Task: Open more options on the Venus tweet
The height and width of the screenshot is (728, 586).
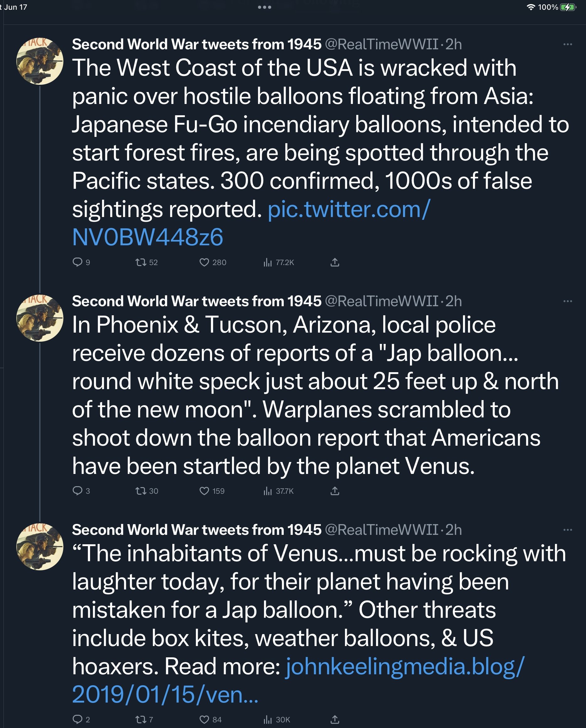Action: pos(567,530)
